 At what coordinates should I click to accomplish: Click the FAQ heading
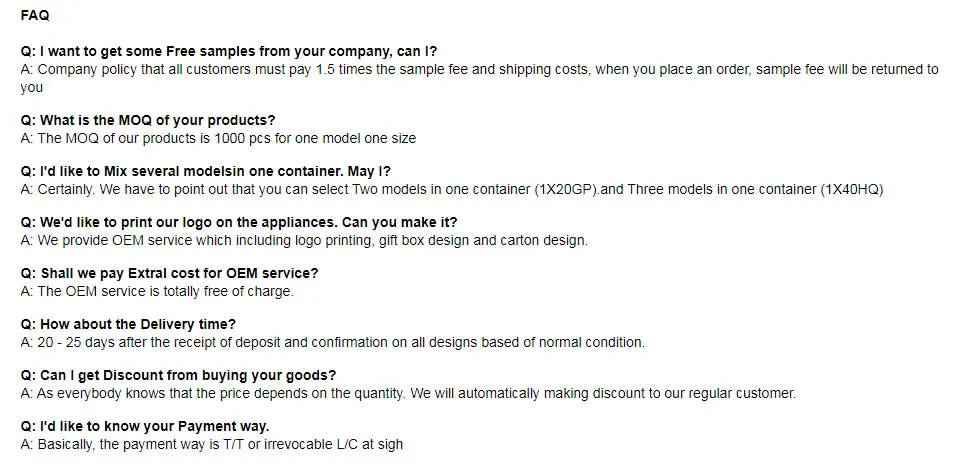coord(35,16)
